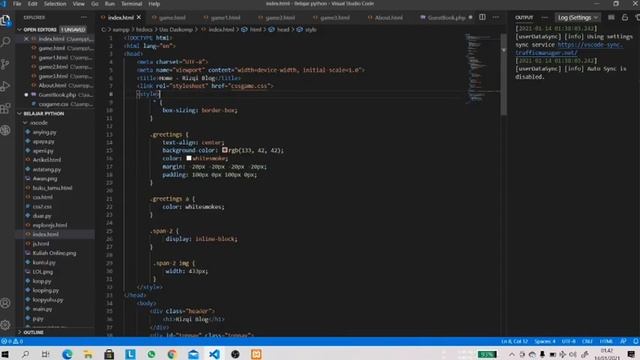Open Windows taskbar search
Viewport: 640px width, 360px height.
click(x=25, y=354)
